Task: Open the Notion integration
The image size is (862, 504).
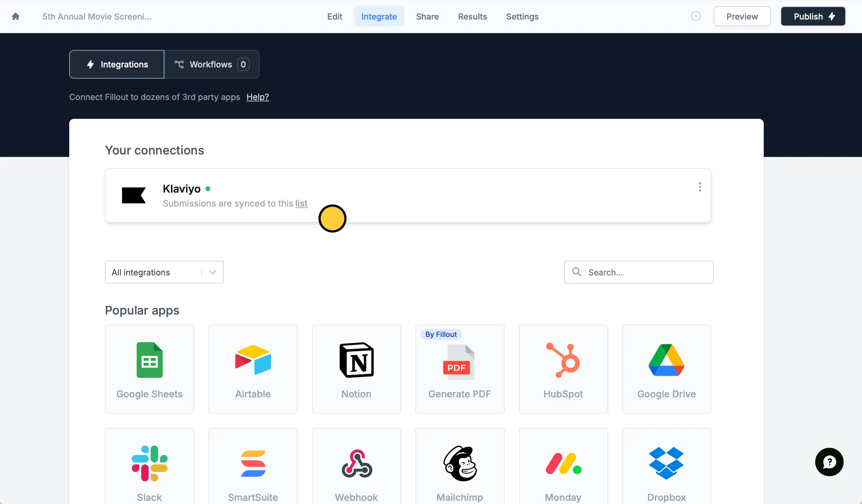Action: click(x=356, y=369)
